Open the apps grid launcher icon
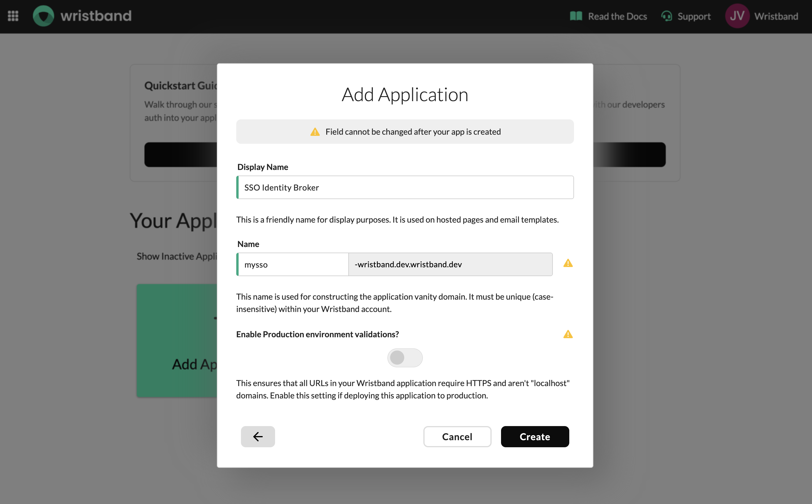812x504 pixels. (13, 16)
